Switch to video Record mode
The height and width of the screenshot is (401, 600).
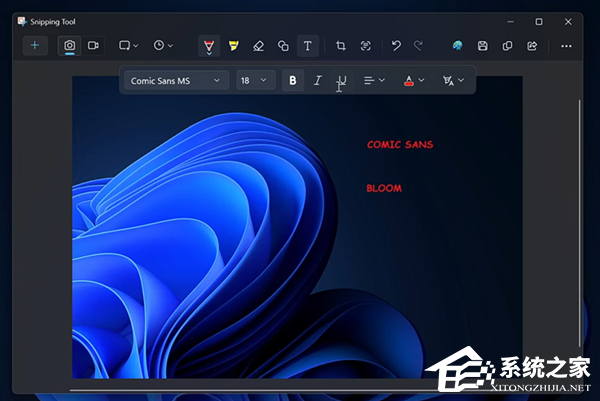(x=94, y=45)
